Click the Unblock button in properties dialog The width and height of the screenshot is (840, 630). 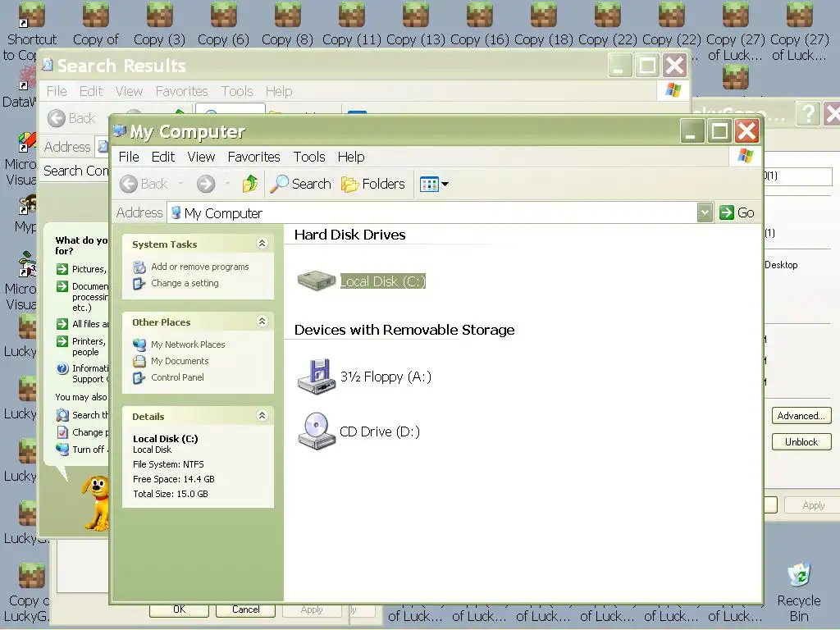click(x=801, y=442)
